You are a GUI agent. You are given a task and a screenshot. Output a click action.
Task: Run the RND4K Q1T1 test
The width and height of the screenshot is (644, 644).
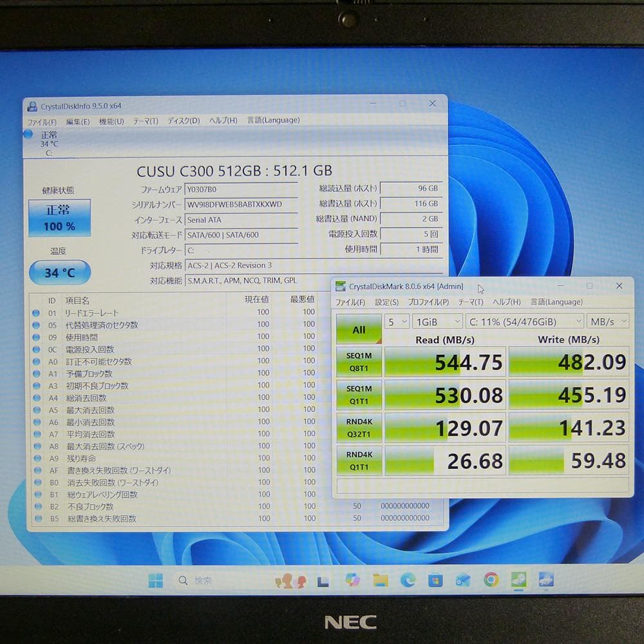(x=359, y=460)
